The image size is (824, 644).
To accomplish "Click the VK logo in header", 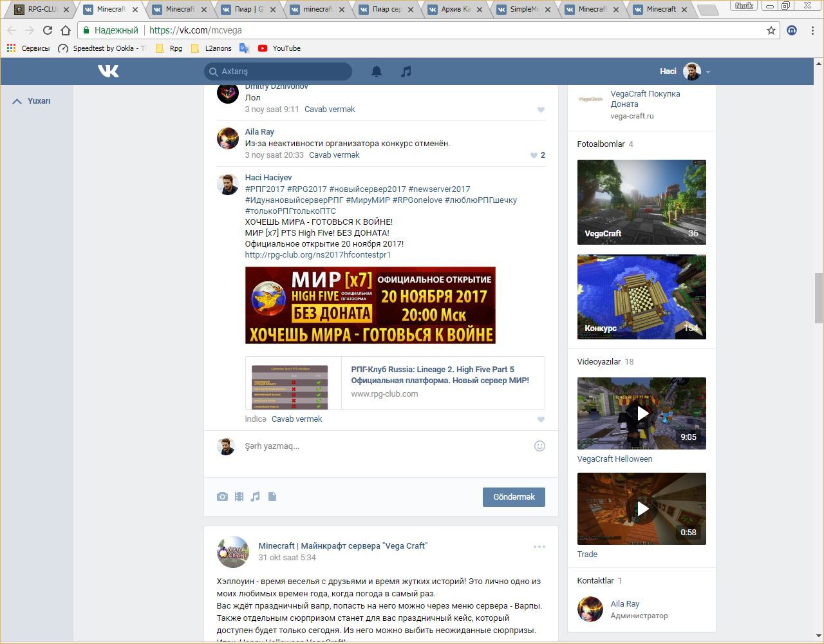I will click(x=108, y=71).
